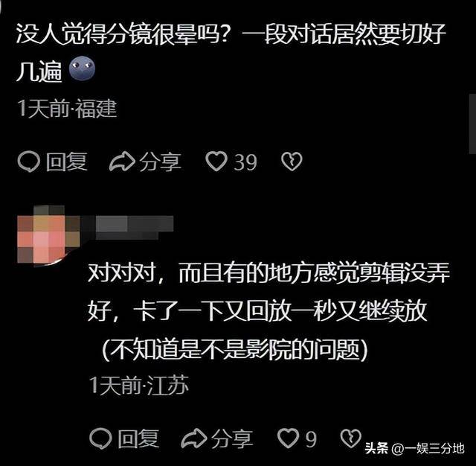This screenshot has height=466, width=476.
Task: Click the dizzy face emoji after 几遍
Action: point(82,68)
